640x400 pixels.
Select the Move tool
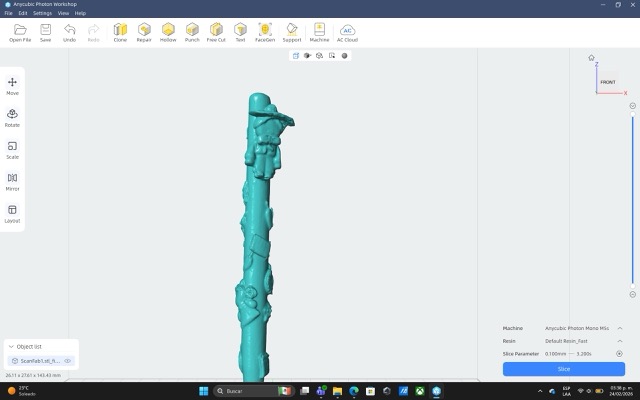(x=12, y=86)
